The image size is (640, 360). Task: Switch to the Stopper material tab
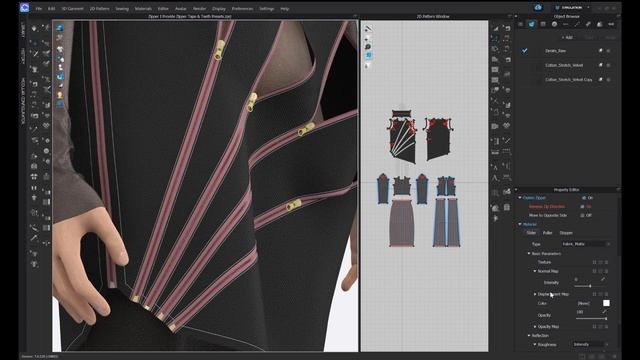(x=566, y=233)
